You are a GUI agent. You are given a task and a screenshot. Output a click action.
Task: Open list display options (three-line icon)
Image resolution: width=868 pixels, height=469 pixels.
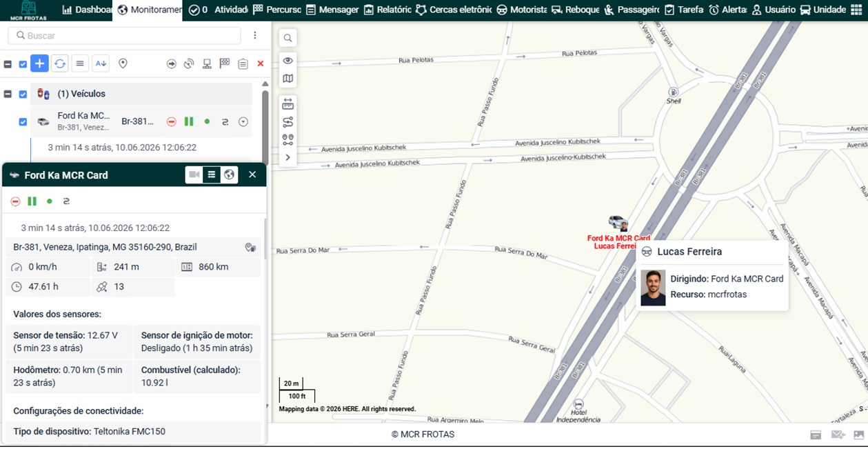click(x=80, y=63)
